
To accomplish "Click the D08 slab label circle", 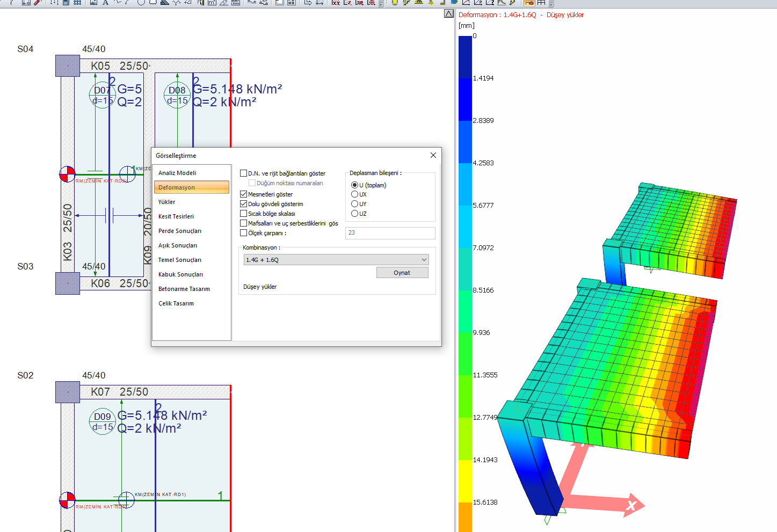I will point(177,96).
